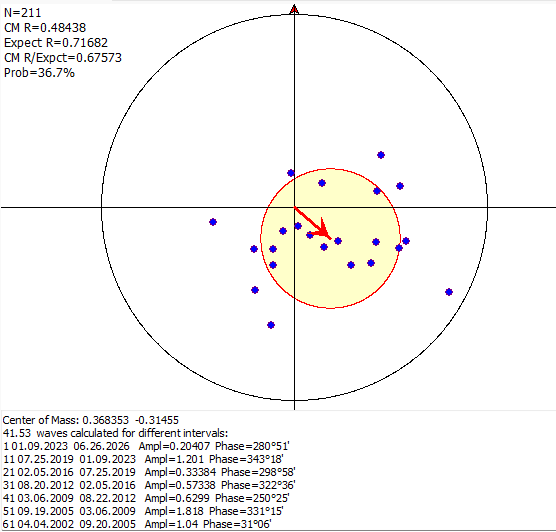Click the far-left blue data point on the chart
The width and height of the screenshot is (556, 532).
(x=213, y=222)
